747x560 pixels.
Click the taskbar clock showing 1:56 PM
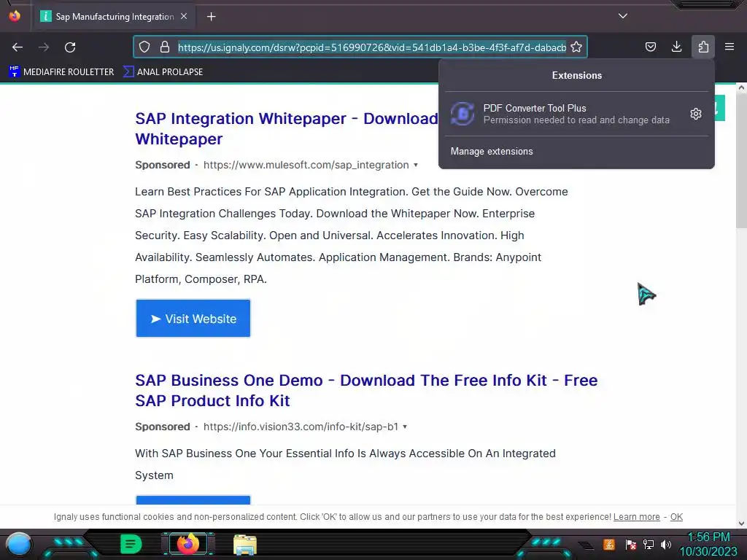click(708, 544)
